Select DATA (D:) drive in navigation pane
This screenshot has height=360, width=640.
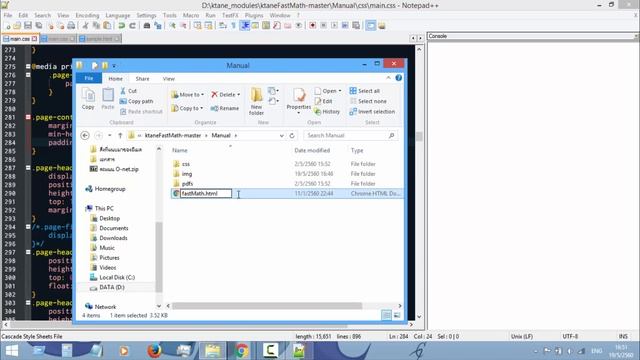(112, 287)
